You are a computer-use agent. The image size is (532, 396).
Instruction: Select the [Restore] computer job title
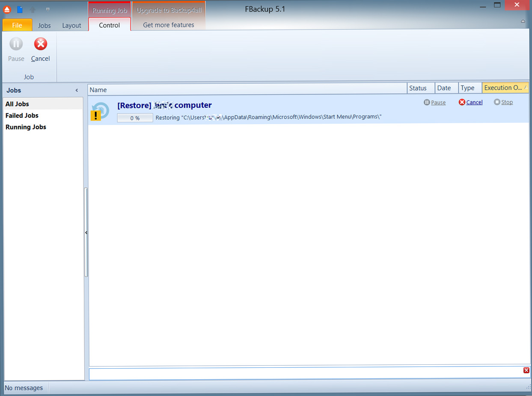[164, 105]
